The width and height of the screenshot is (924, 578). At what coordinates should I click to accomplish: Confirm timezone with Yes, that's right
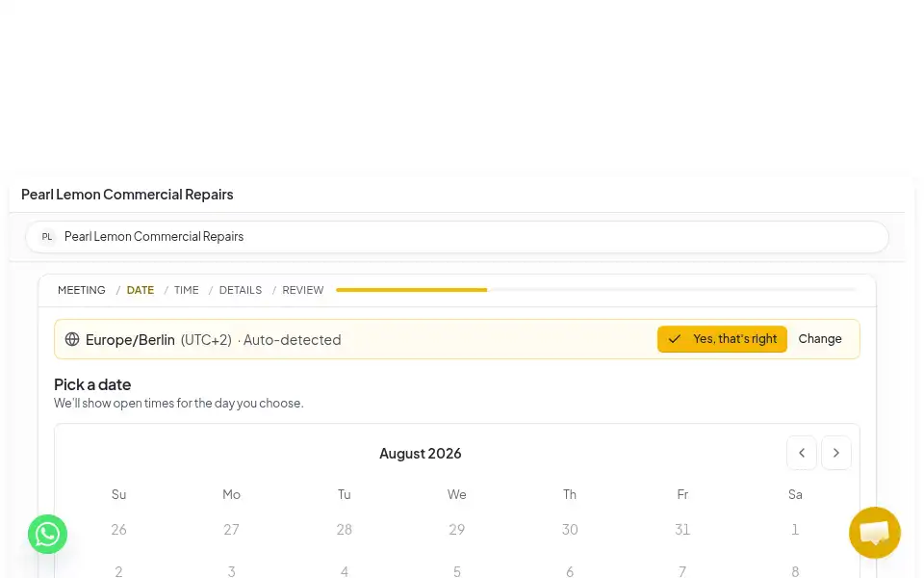(x=722, y=339)
